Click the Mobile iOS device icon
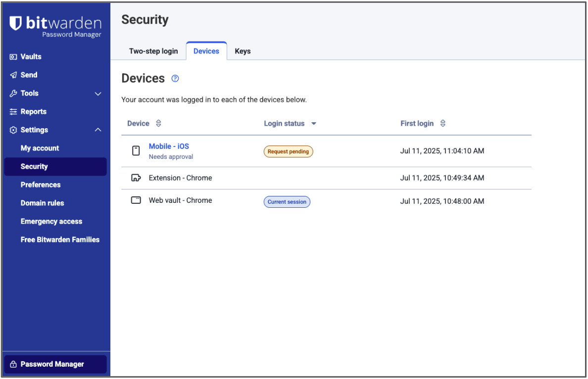Screen dimensions: 588x379 click(136, 151)
